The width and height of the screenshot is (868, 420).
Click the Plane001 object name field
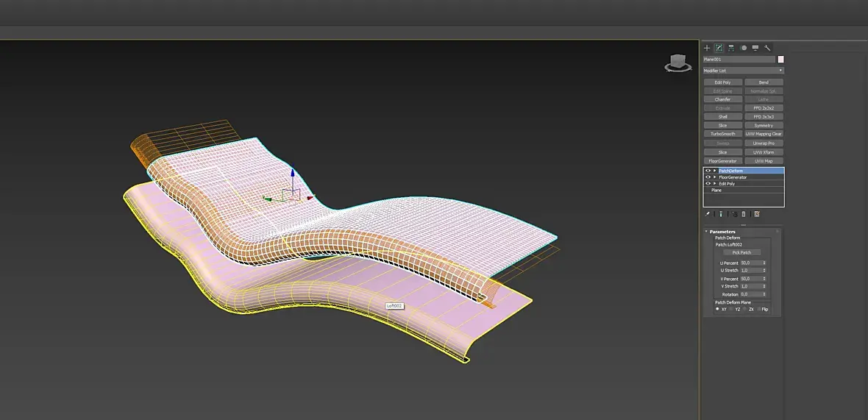coord(739,59)
